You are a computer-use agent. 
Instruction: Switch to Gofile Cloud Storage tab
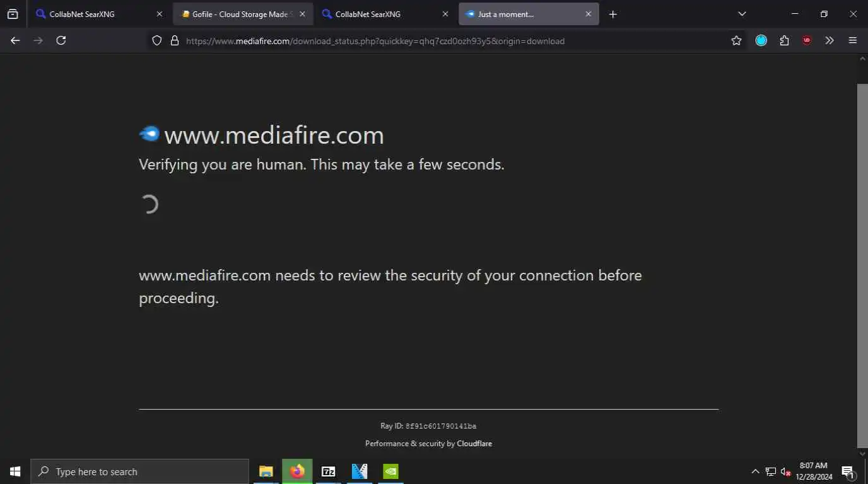[x=243, y=14]
